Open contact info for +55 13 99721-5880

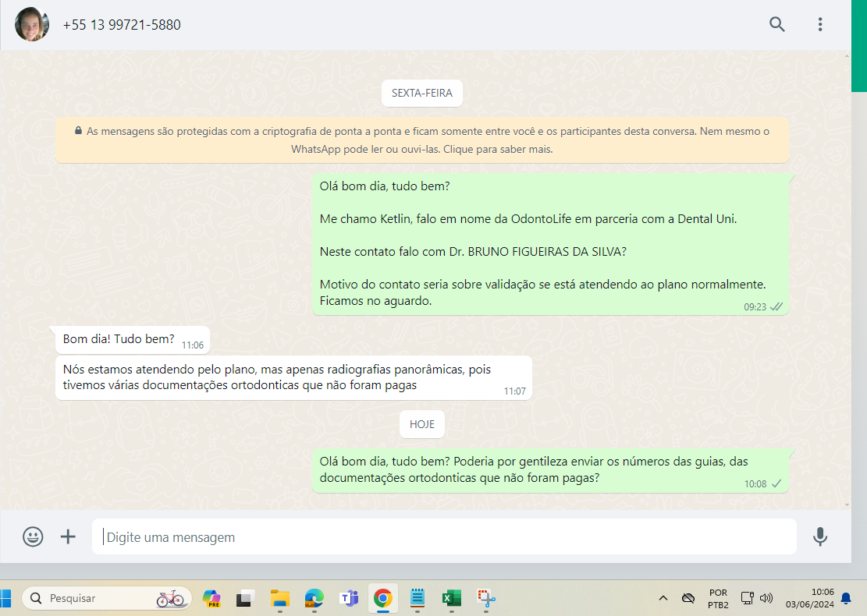click(x=122, y=25)
